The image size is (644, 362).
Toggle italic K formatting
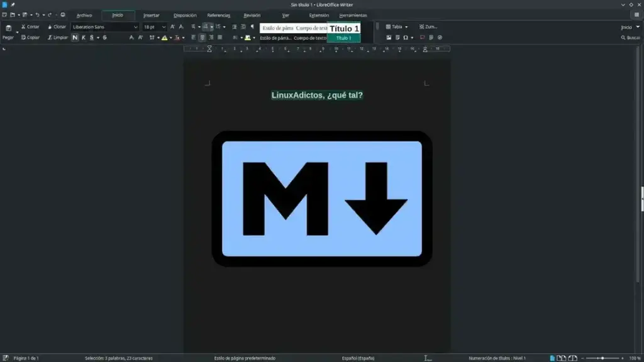click(x=84, y=37)
